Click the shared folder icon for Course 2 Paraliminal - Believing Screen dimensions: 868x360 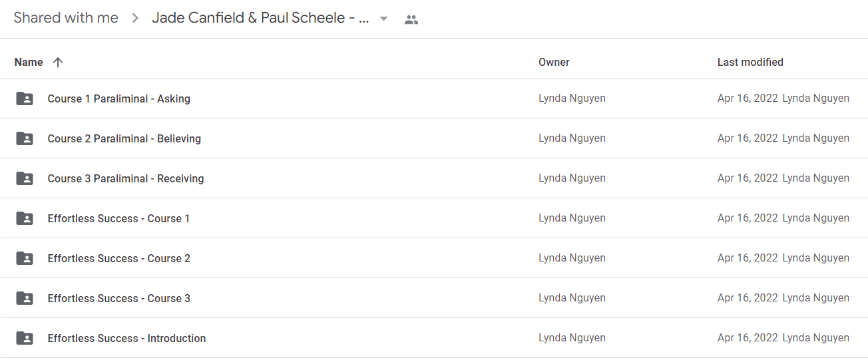pyautogui.click(x=25, y=138)
